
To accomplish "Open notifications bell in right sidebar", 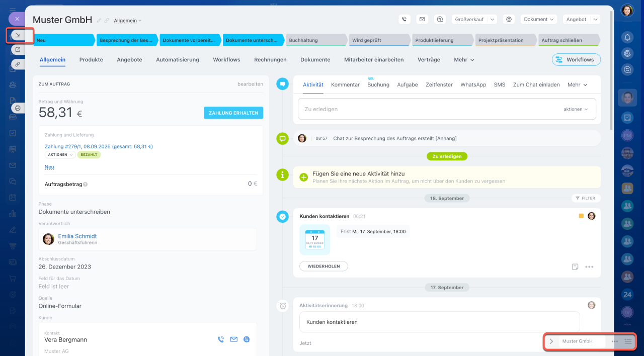I will click(627, 37).
